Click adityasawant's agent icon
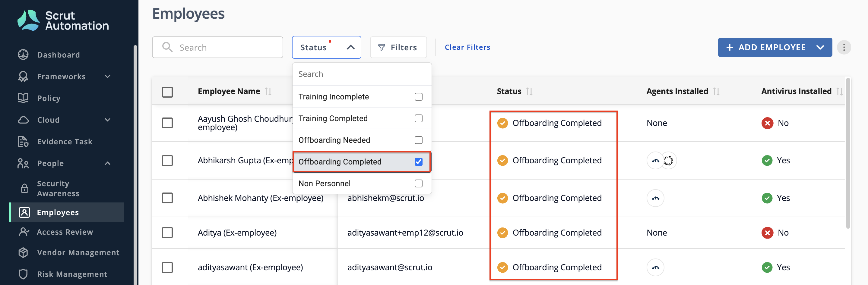This screenshot has height=285, width=868. (x=655, y=268)
